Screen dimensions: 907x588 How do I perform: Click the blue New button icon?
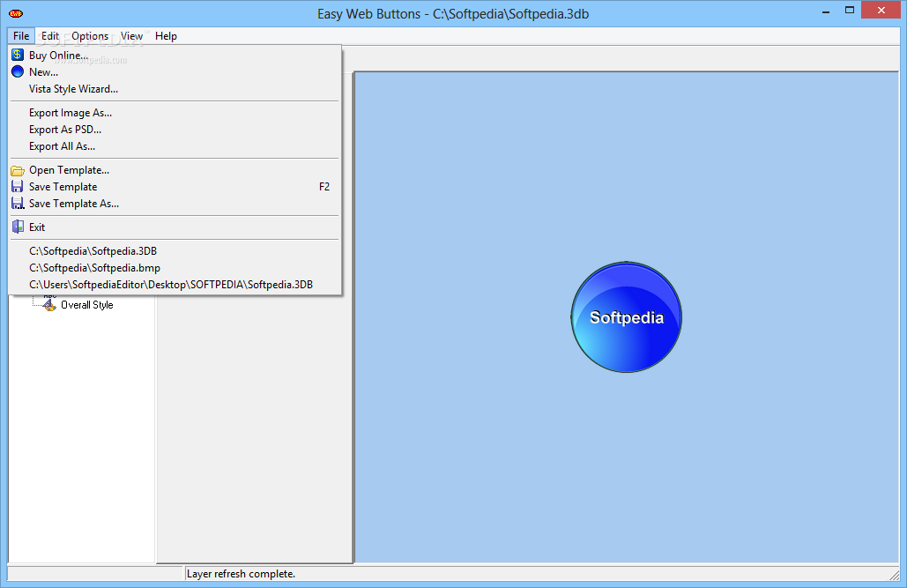18,71
